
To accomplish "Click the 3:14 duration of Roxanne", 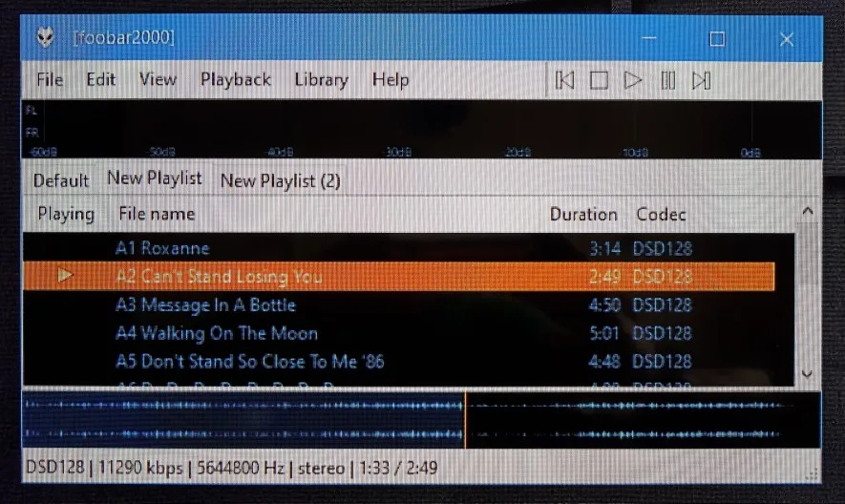I will [604, 248].
